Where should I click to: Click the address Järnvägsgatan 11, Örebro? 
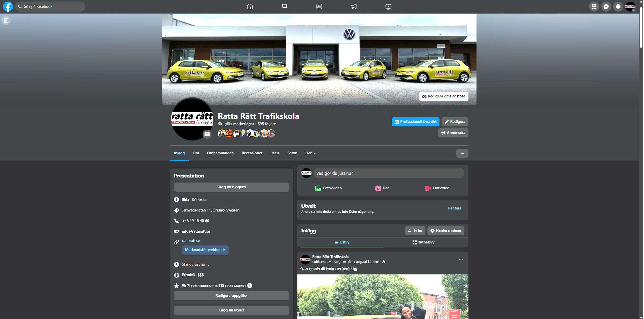[211, 210]
